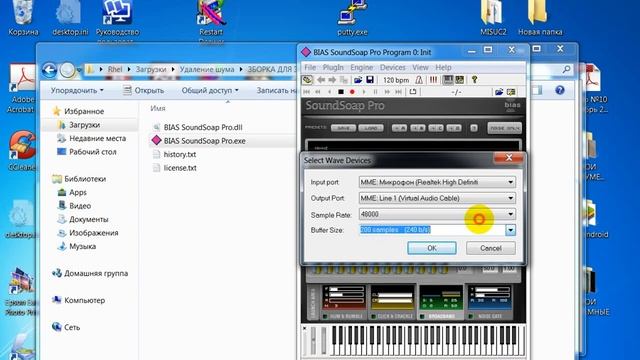Click the pause button in transport bar
640x360 pixels.
(x=375, y=92)
